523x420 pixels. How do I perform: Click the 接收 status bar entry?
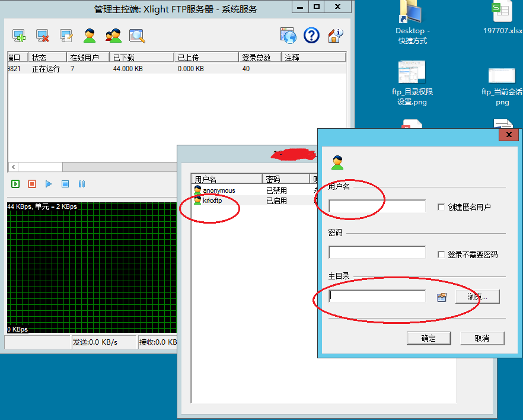pos(158,342)
